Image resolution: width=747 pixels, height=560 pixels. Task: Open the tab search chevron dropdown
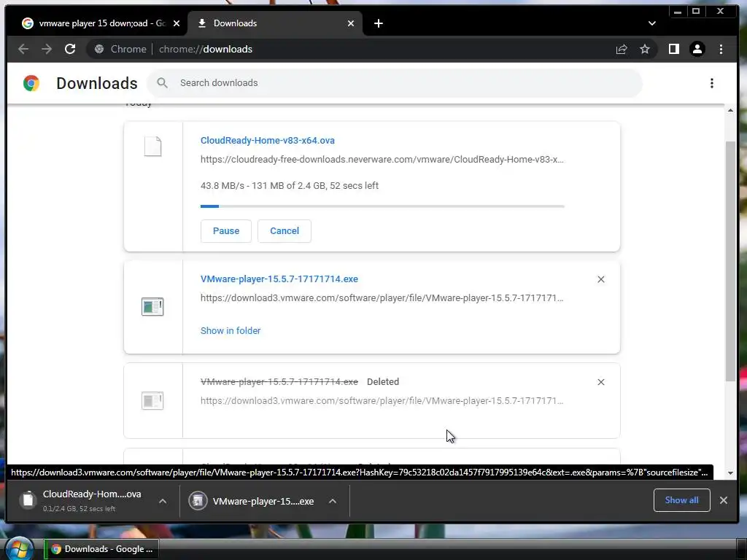(652, 23)
